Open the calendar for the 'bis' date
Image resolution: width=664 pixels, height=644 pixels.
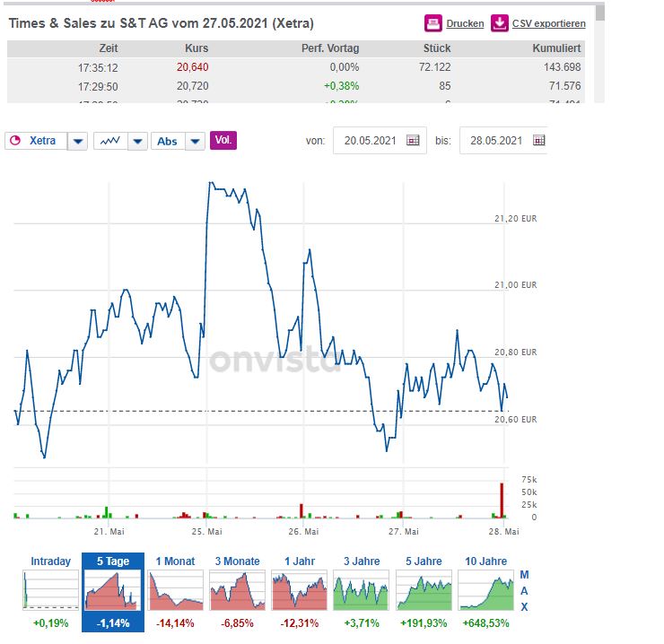point(538,141)
